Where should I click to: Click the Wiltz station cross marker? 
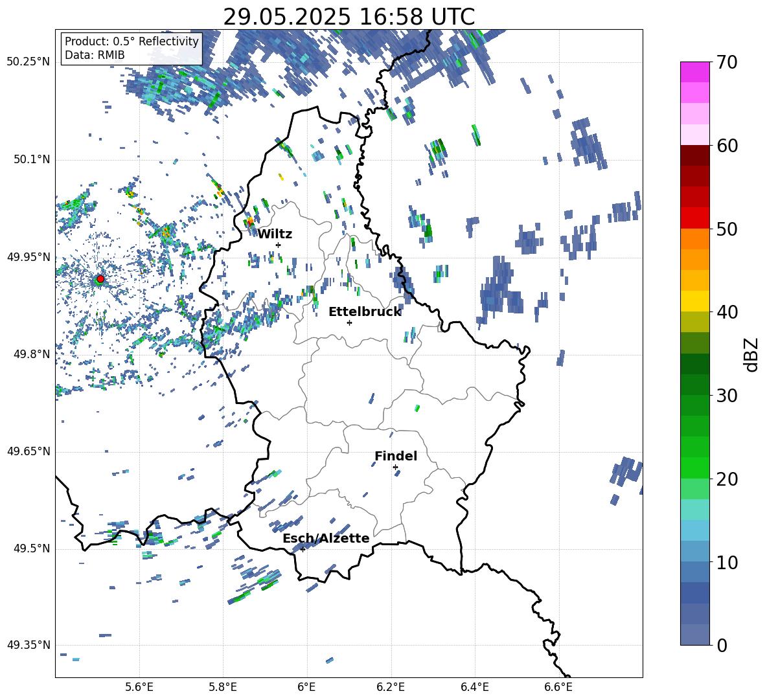point(279,245)
